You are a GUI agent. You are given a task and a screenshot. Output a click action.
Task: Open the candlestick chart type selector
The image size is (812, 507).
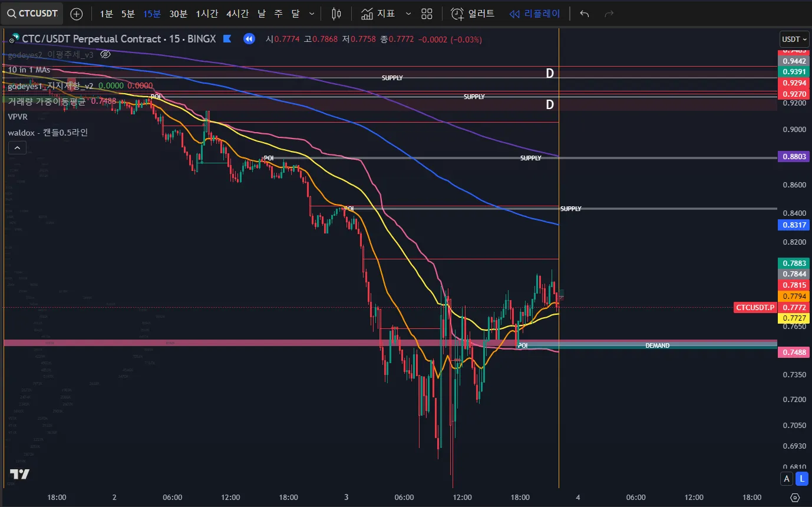(336, 14)
